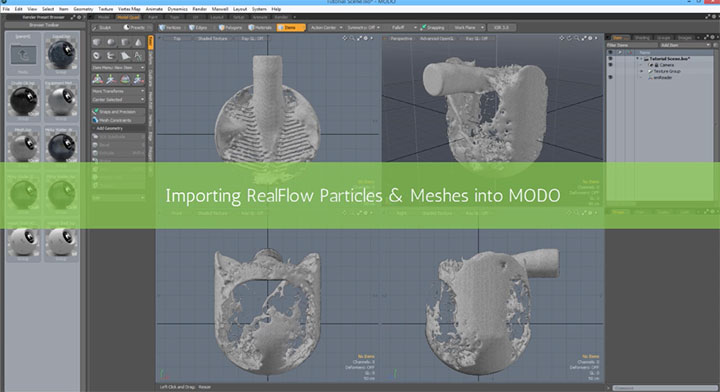Click the Shaded Texture style button

tap(213, 39)
